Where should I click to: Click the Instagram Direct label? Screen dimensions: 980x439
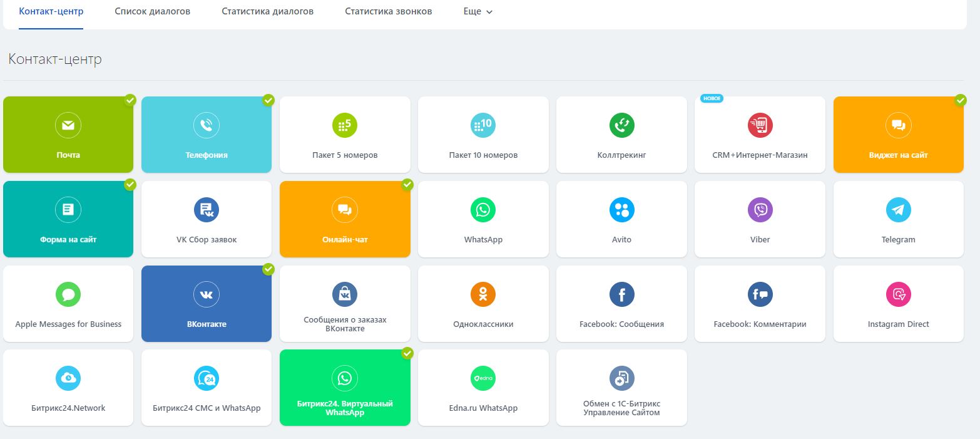[x=899, y=324]
